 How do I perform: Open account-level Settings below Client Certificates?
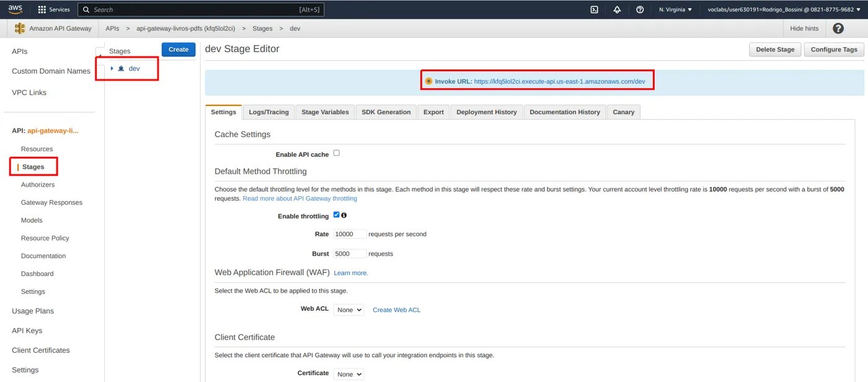pyautogui.click(x=25, y=370)
